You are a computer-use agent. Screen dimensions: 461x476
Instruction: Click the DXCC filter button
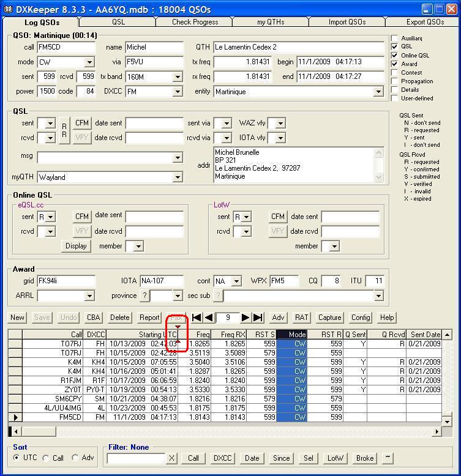click(x=222, y=458)
